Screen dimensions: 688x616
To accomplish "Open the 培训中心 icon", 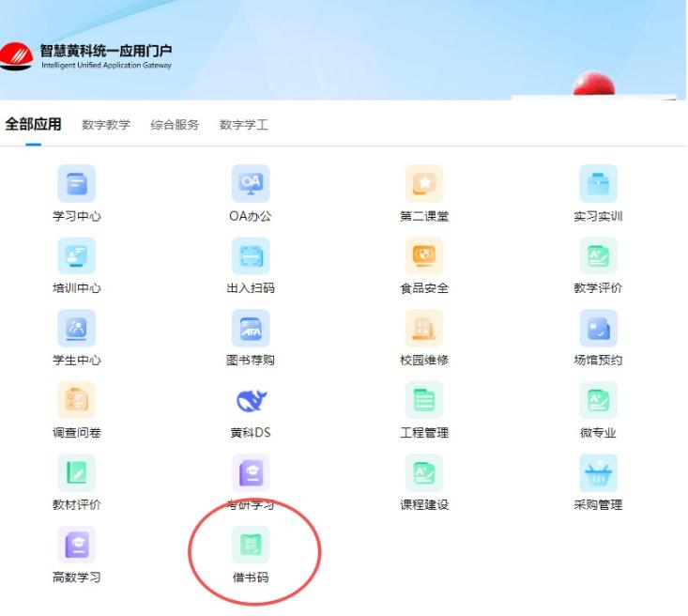I will [x=76, y=255].
